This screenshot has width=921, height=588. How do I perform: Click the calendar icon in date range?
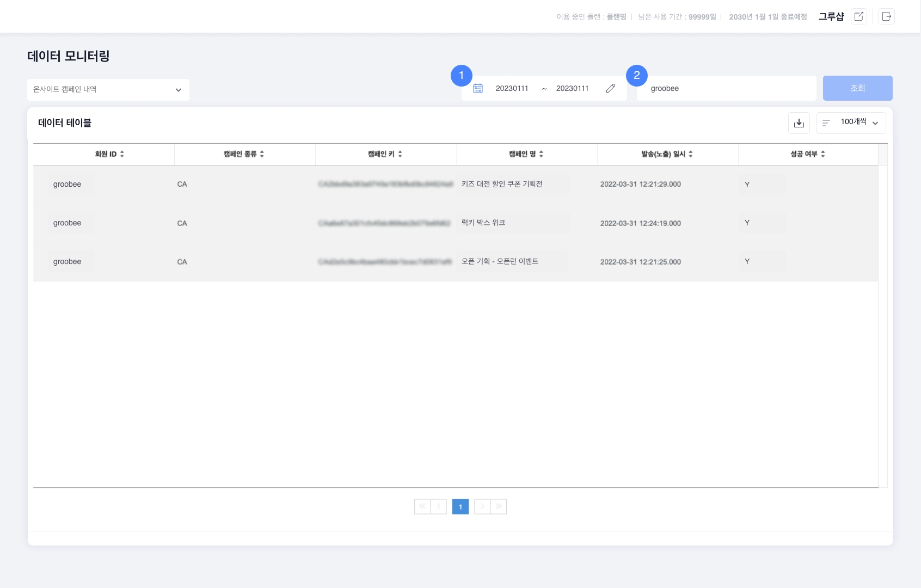pos(478,89)
